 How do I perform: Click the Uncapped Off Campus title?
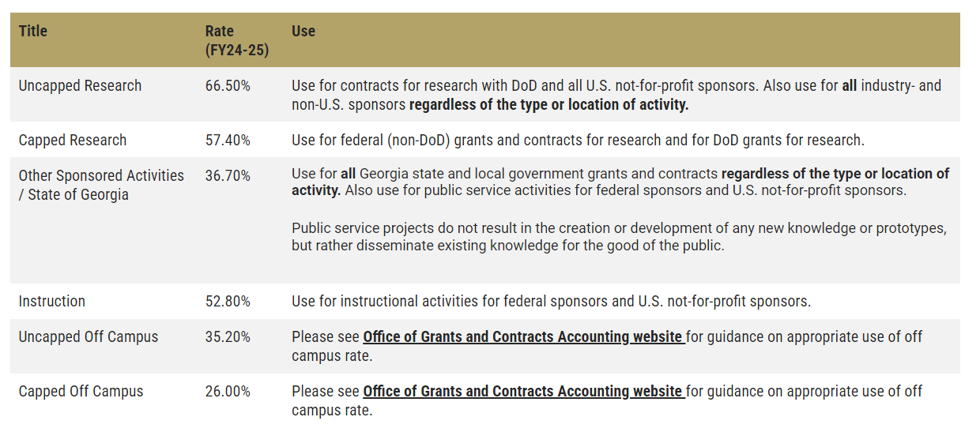tap(89, 337)
